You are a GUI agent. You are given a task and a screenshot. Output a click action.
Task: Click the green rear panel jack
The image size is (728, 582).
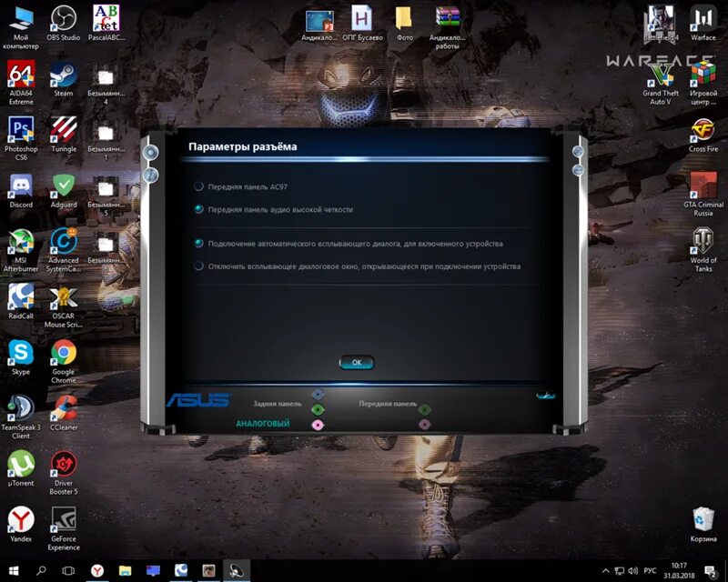(318, 409)
